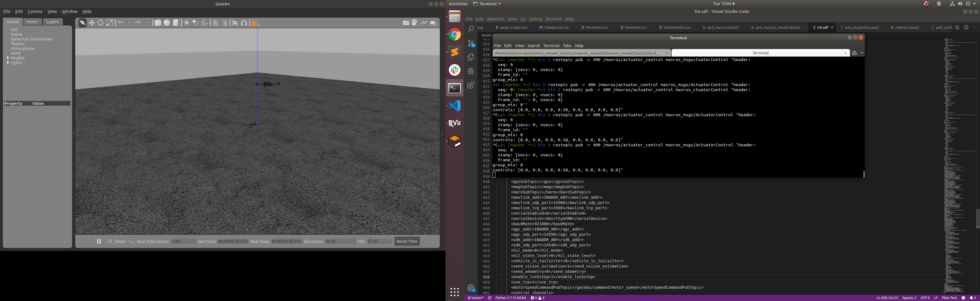The width and height of the screenshot is (980, 301).
Task: Expand the Lights tree in the World panel
Action: 8,62
